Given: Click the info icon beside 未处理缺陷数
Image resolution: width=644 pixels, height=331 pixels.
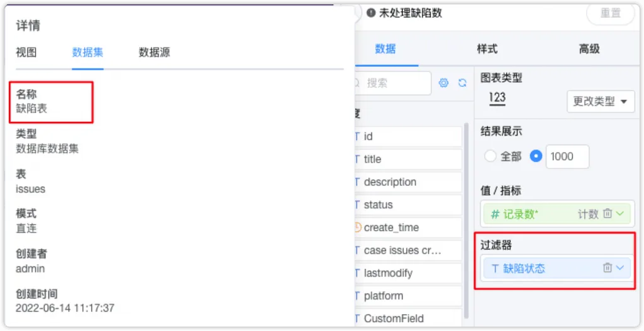Looking at the screenshot, I should [371, 13].
